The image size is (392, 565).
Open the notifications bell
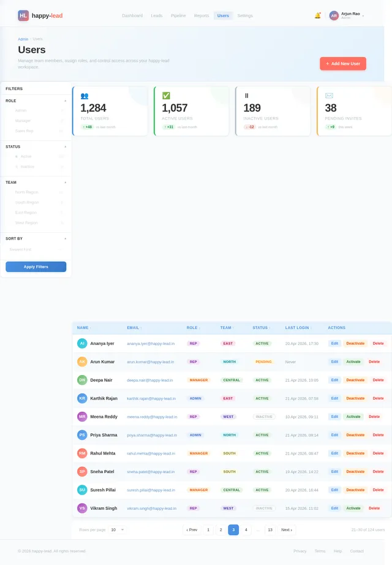tap(317, 15)
